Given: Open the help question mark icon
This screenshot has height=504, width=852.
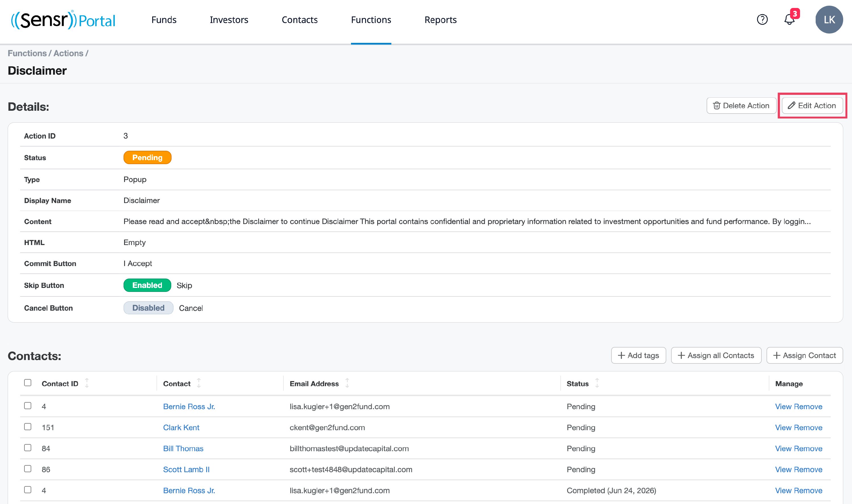Looking at the screenshot, I should (762, 20).
